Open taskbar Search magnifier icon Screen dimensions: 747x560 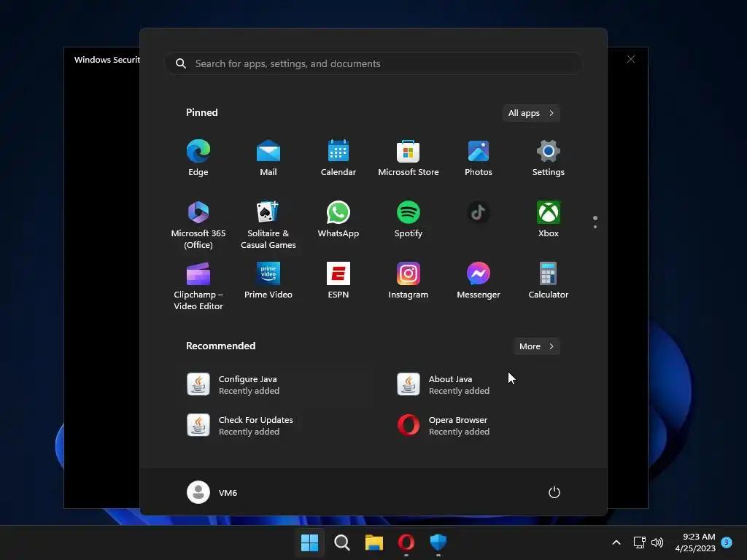click(x=341, y=542)
